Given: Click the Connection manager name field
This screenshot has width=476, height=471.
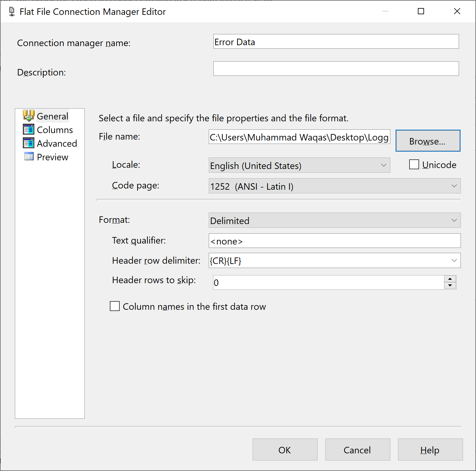Looking at the screenshot, I should pos(336,41).
